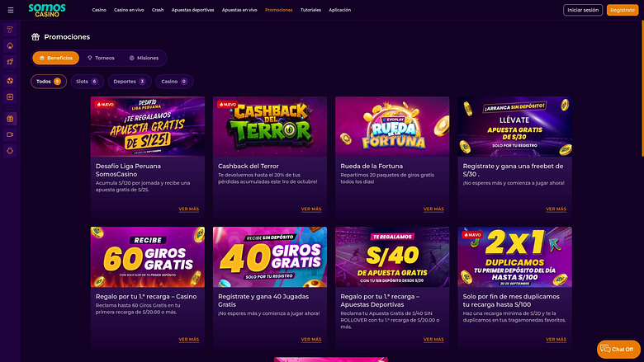Open Apuestas en vivo in the top menu

(239, 10)
